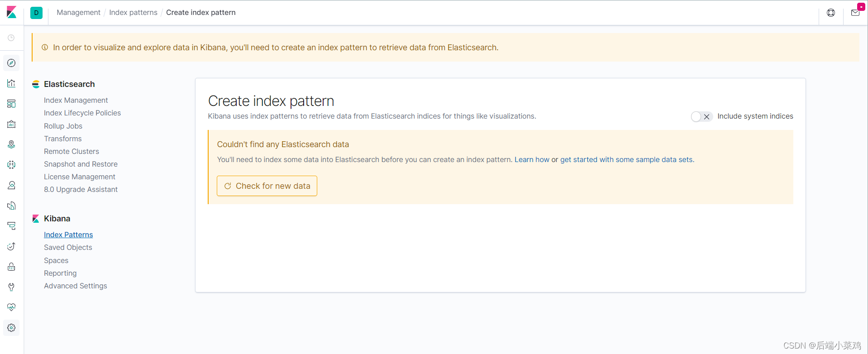Open Maps icon in sidebar
This screenshot has width=868, height=354.
(11, 144)
